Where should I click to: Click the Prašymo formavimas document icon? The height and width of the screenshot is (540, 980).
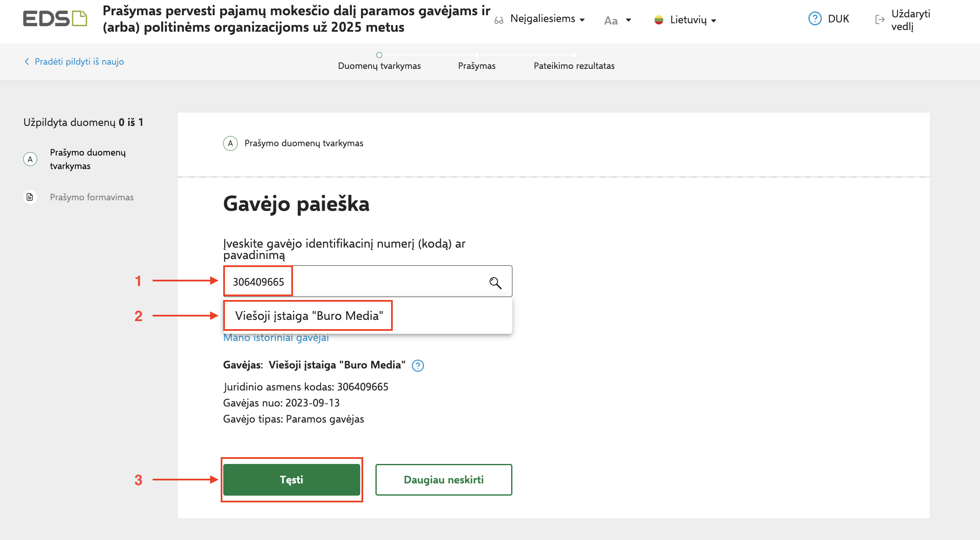tap(30, 197)
